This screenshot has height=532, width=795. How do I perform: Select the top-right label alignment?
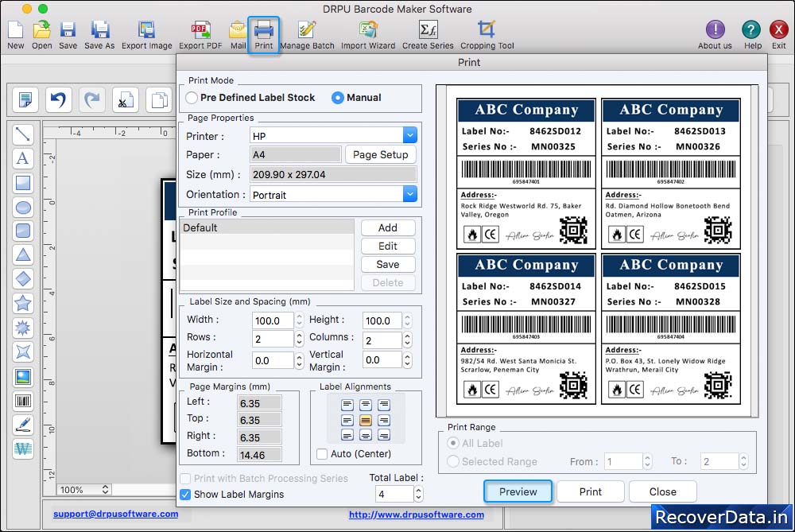(384, 405)
